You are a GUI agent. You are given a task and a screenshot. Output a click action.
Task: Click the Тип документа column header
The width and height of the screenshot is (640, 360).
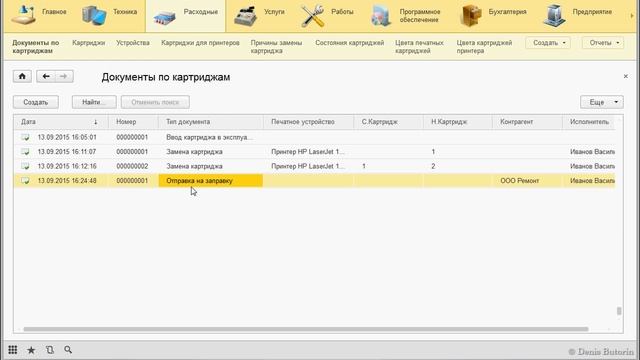point(211,122)
